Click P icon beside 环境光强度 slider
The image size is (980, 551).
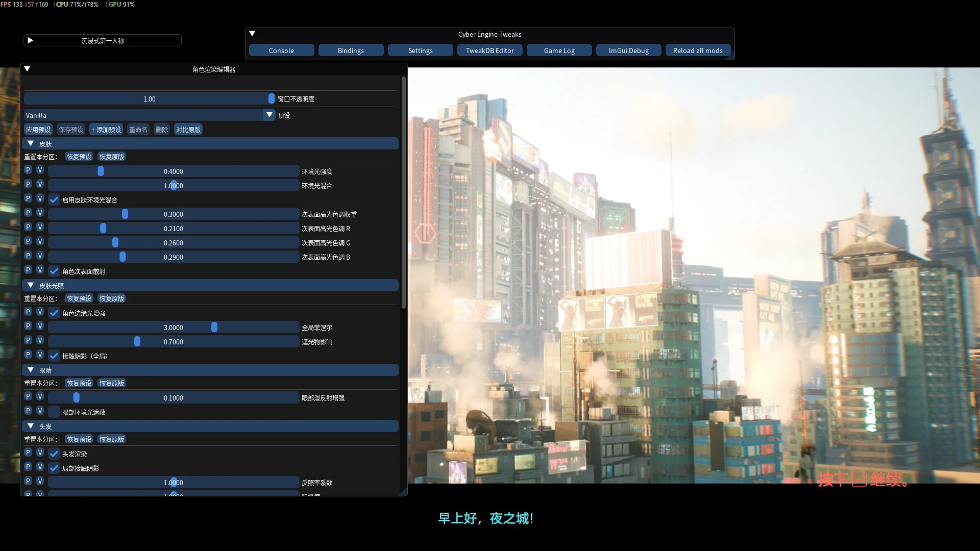pos(28,170)
